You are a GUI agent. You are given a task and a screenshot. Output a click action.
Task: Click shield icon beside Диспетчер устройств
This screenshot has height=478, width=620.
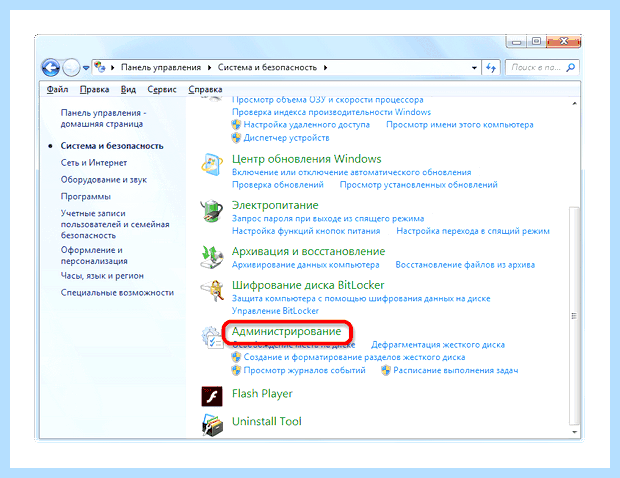[x=236, y=138]
